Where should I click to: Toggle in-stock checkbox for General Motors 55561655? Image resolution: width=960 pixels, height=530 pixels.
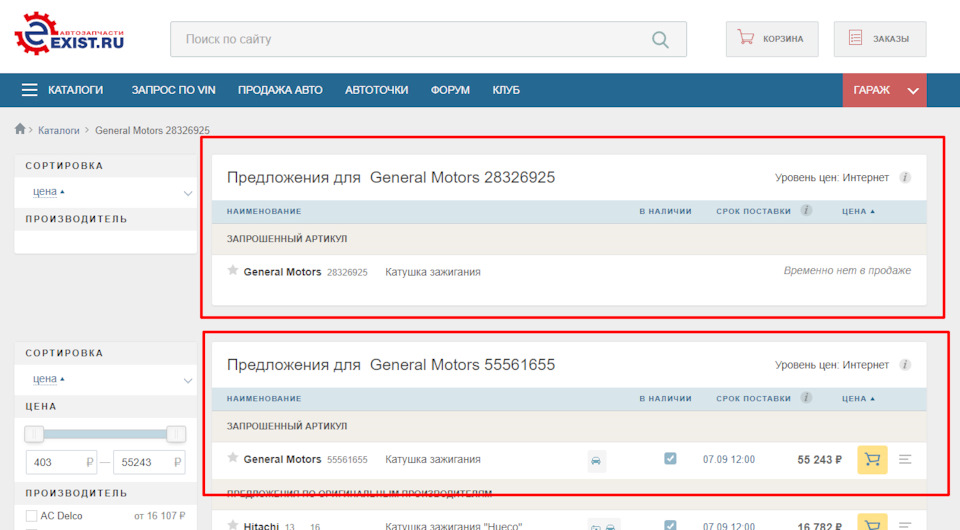point(670,458)
